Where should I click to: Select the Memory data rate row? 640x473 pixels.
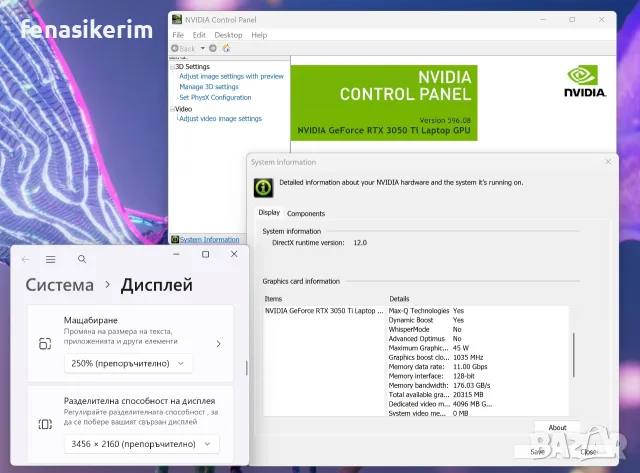pyautogui.click(x=438, y=367)
